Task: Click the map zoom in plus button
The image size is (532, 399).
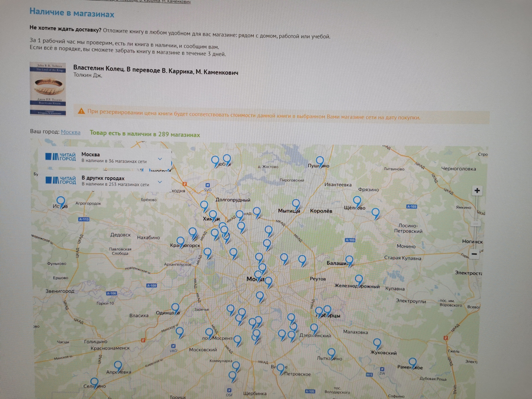Action: [x=477, y=191]
